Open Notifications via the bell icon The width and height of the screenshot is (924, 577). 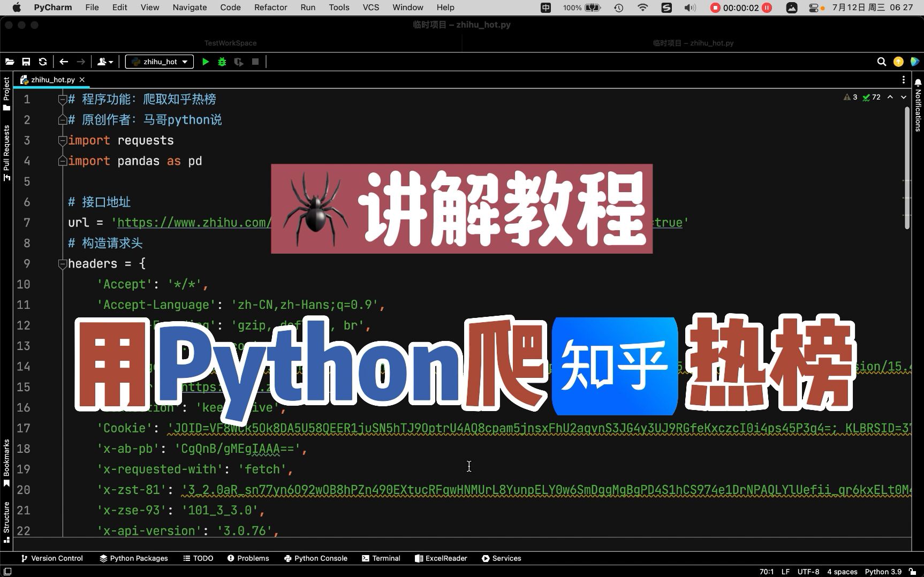click(x=918, y=83)
